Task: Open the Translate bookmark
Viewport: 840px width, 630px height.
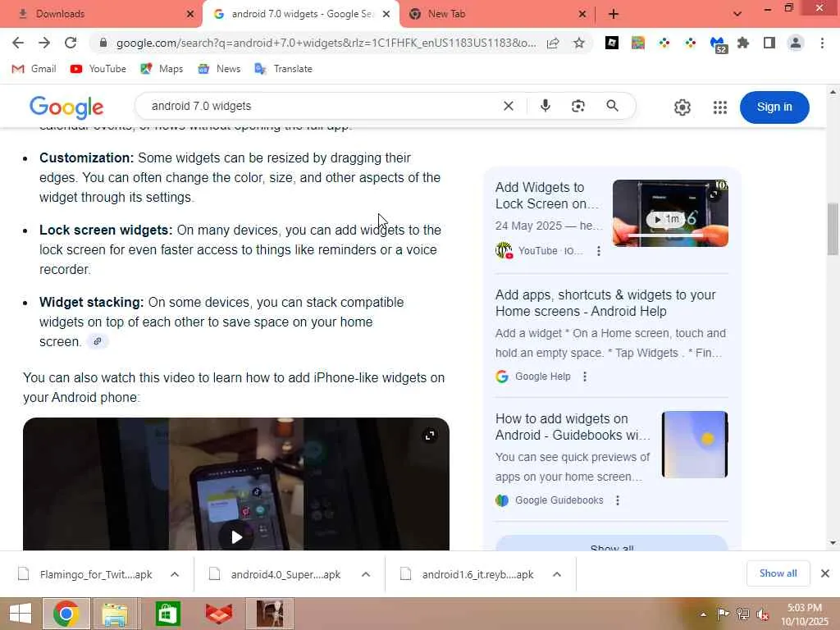Action: [283, 69]
